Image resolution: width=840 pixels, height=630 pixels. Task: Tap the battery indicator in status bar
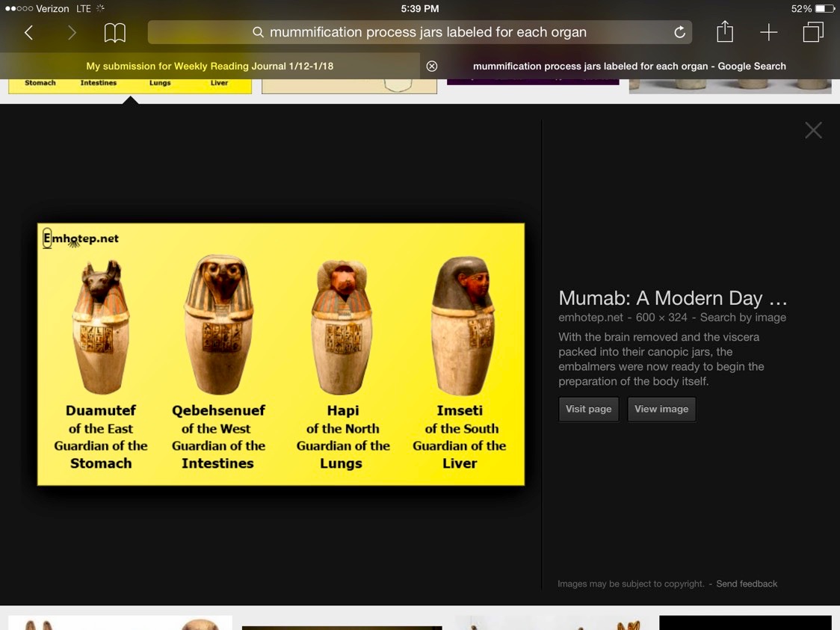coord(824,9)
